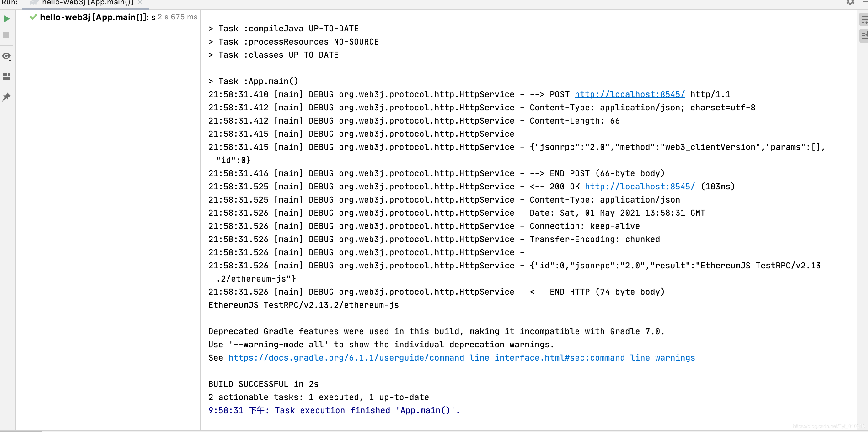Click the grey Stop square button
This screenshot has width=868, height=432.
(x=6, y=35)
